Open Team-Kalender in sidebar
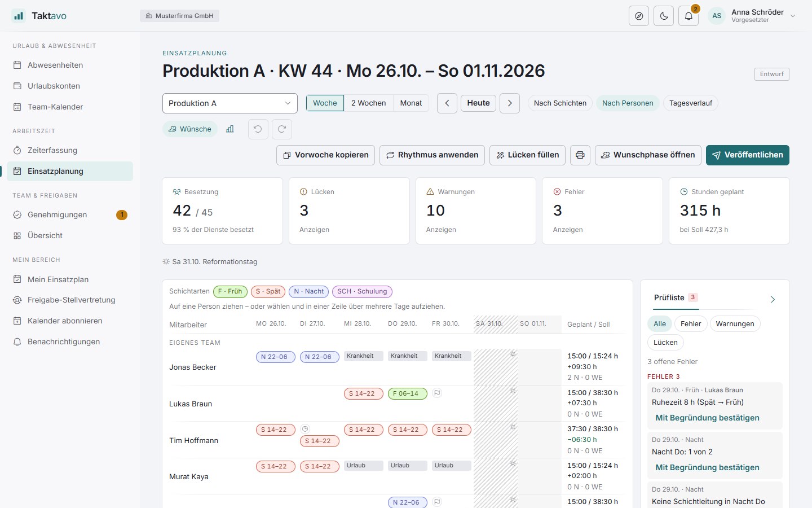812x508 pixels. [x=70, y=107]
